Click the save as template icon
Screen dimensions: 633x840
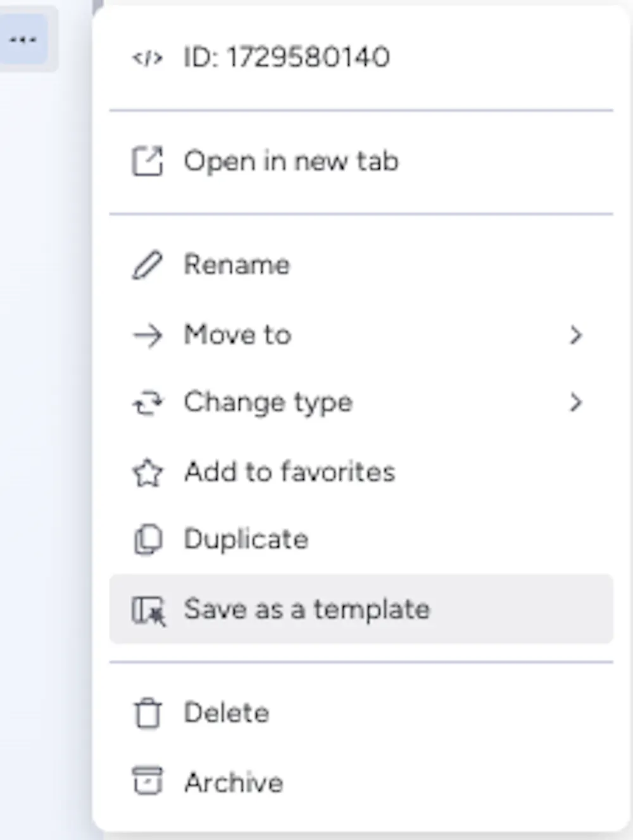[148, 610]
